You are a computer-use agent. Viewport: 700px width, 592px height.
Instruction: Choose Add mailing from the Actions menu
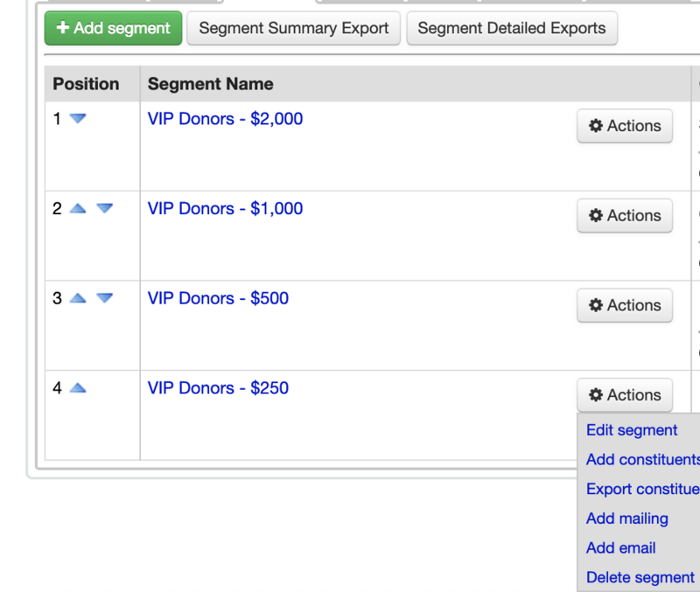(626, 519)
